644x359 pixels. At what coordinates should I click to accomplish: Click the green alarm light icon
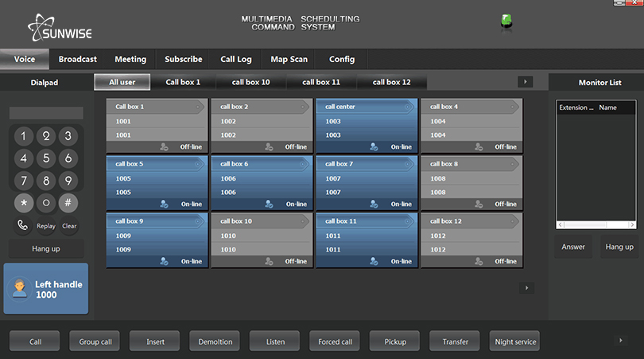[x=506, y=21]
